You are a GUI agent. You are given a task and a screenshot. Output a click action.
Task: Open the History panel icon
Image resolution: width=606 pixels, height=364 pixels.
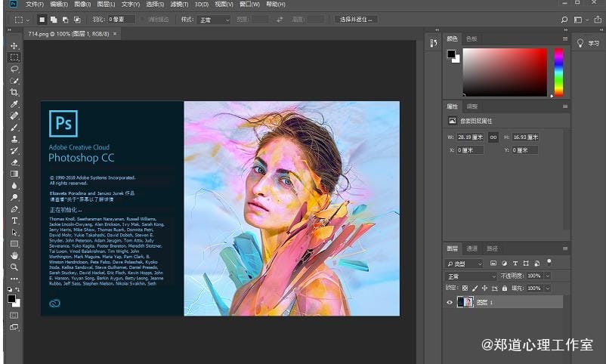point(434,43)
